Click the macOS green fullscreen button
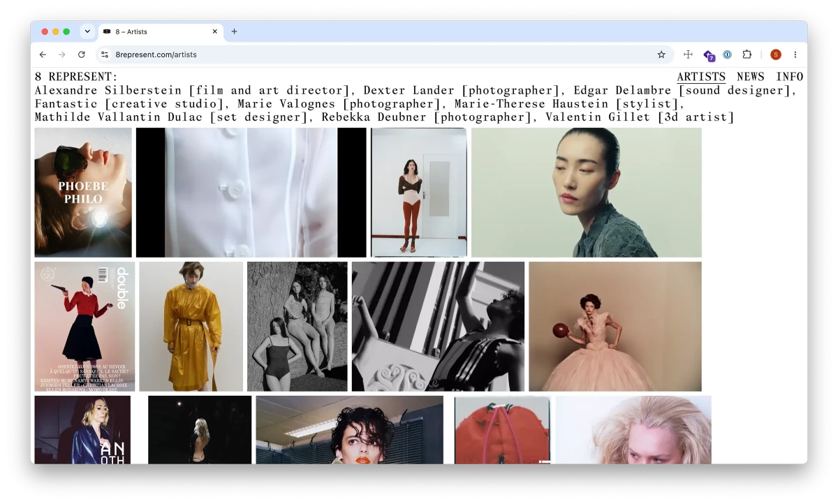This screenshot has height=504, width=838. tap(67, 31)
